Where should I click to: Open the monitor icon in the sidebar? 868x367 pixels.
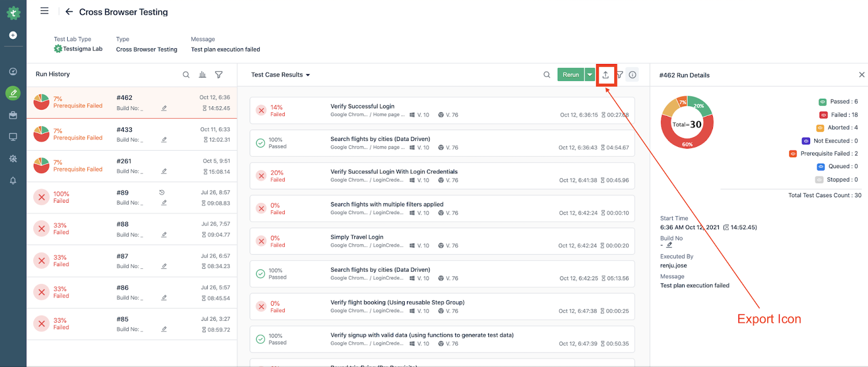click(x=13, y=137)
